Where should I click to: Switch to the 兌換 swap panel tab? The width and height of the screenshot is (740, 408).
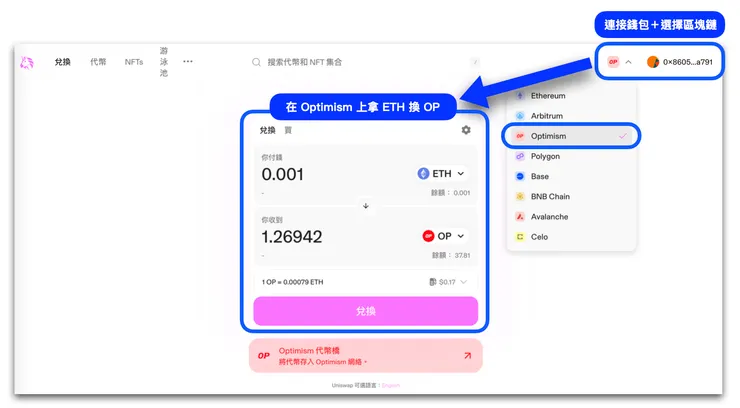(268, 130)
